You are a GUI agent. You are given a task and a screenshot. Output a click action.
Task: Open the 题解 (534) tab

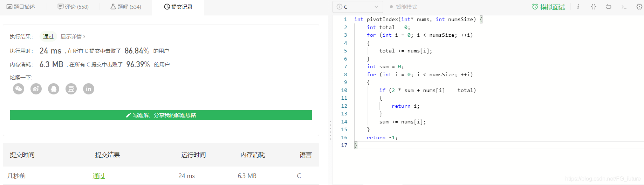point(125,7)
